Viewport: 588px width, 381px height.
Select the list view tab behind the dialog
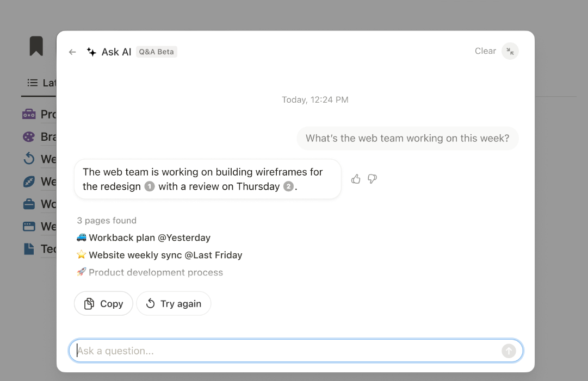(39, 83)
